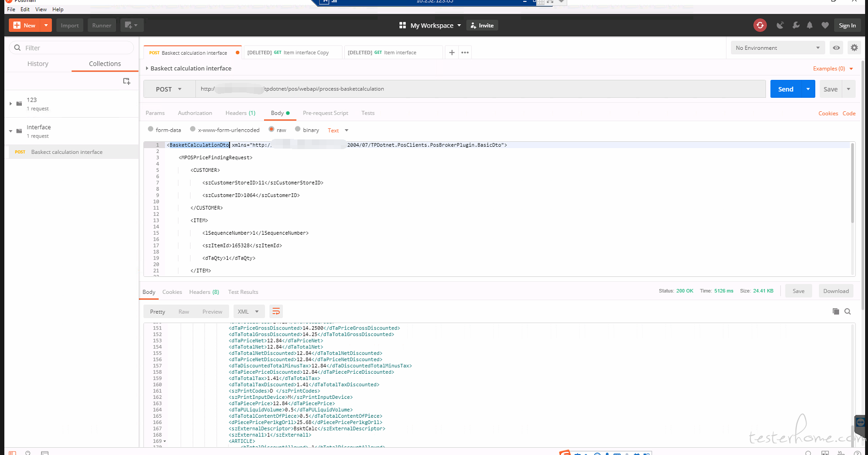Click the Sign In button
This screenshot has height=455, width=868.
(847, 25)
